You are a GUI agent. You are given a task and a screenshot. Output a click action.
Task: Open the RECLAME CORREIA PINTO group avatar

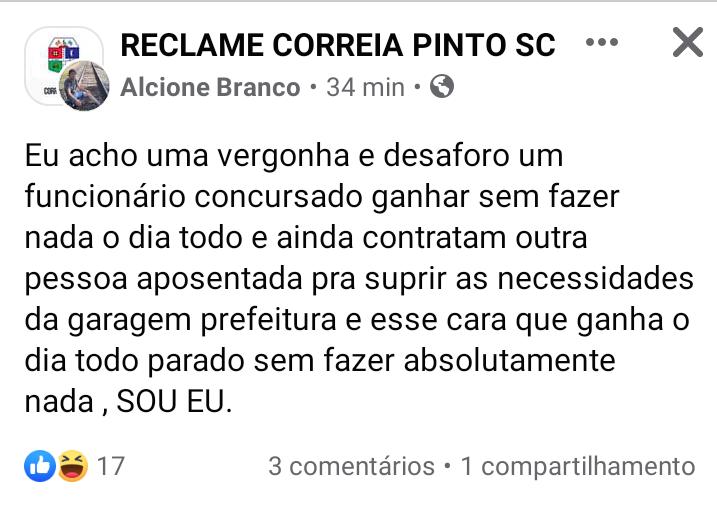[55, 55]
